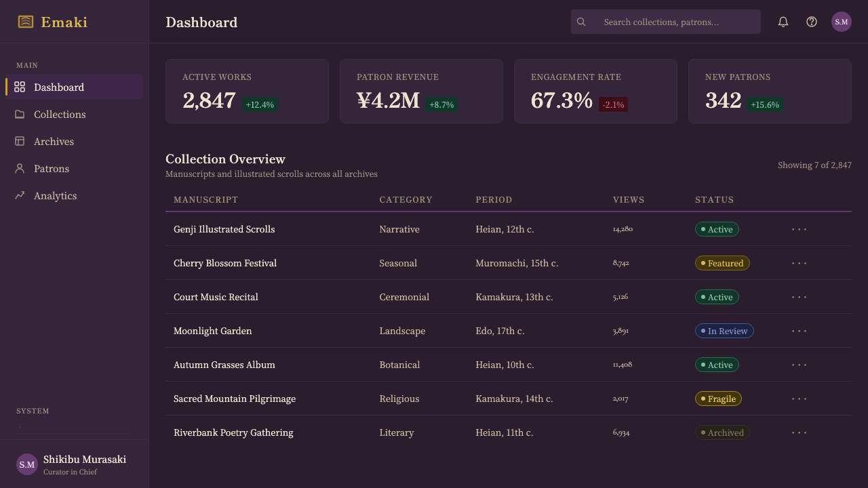This screenshot has height=488, width=868.
Task: Click the Active Works stat card
Action: 247,91
